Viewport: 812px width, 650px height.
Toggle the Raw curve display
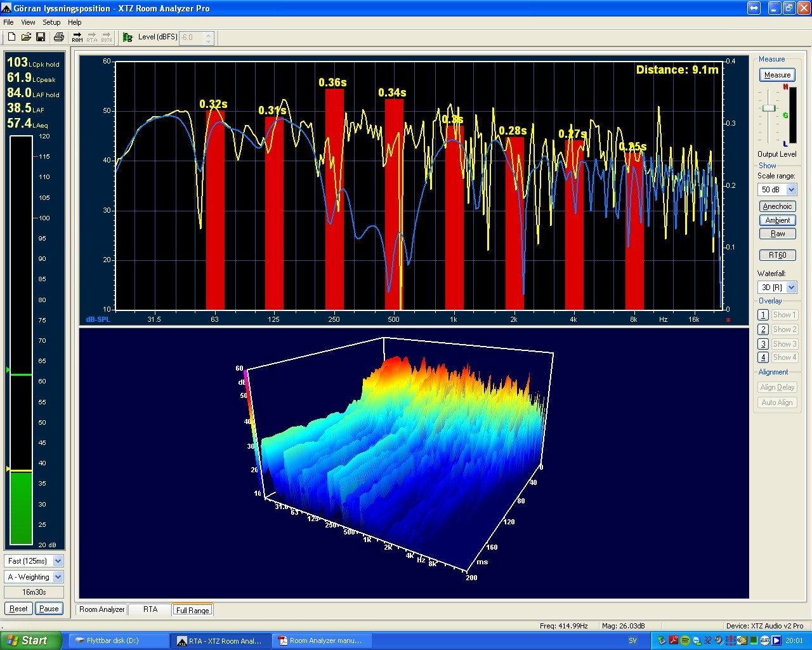point(777,234)
